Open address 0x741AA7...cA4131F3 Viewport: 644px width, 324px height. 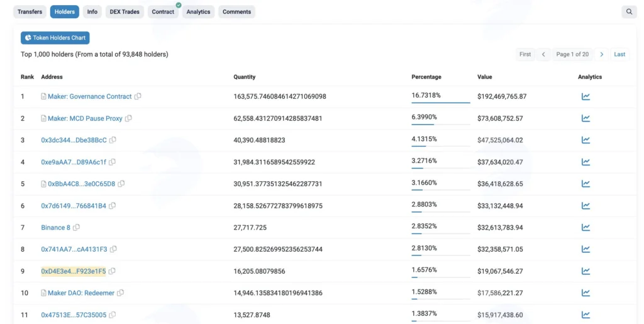[x=74, y=249]
